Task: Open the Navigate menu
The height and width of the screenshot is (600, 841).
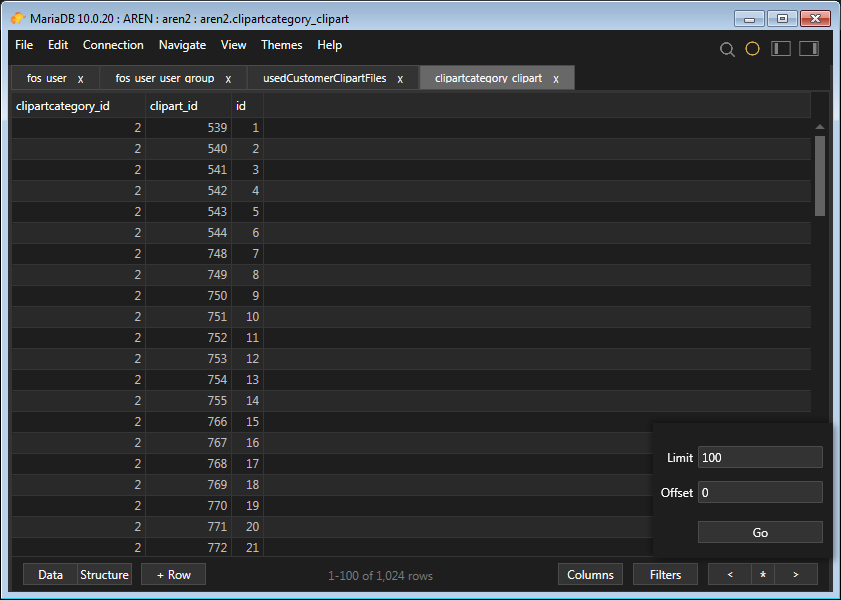Action: pyautogui.click(x=182, y=45)
